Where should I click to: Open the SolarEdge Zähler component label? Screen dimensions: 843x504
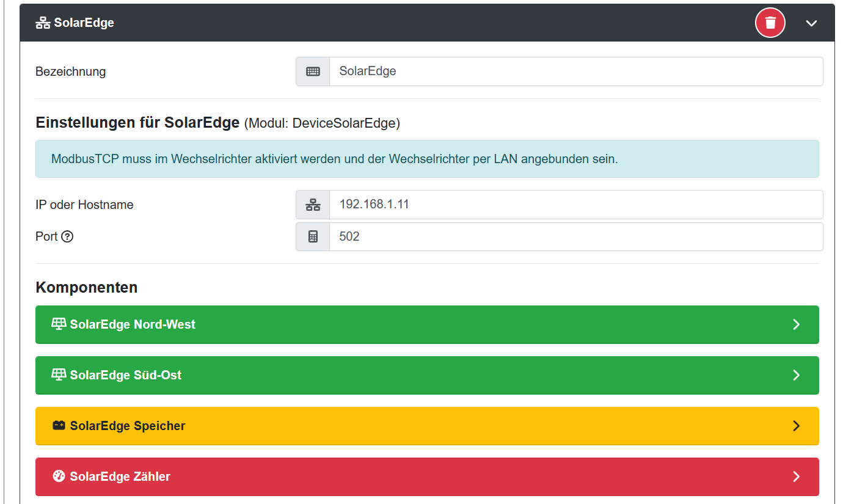pyautogui.click(x=120, y=477)
